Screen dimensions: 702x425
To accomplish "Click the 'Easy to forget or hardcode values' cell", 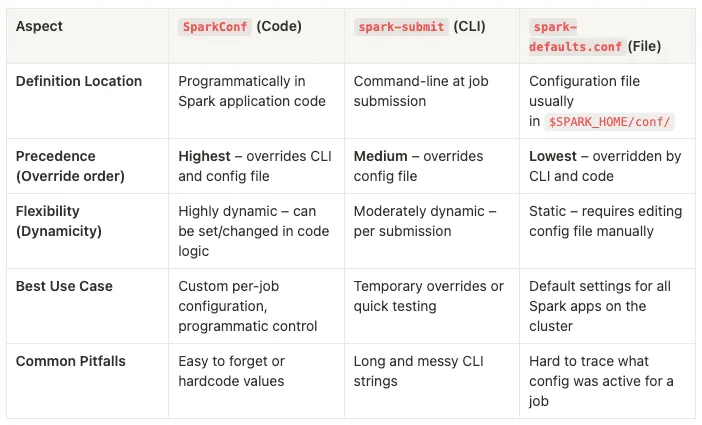I will click(231, 371).
